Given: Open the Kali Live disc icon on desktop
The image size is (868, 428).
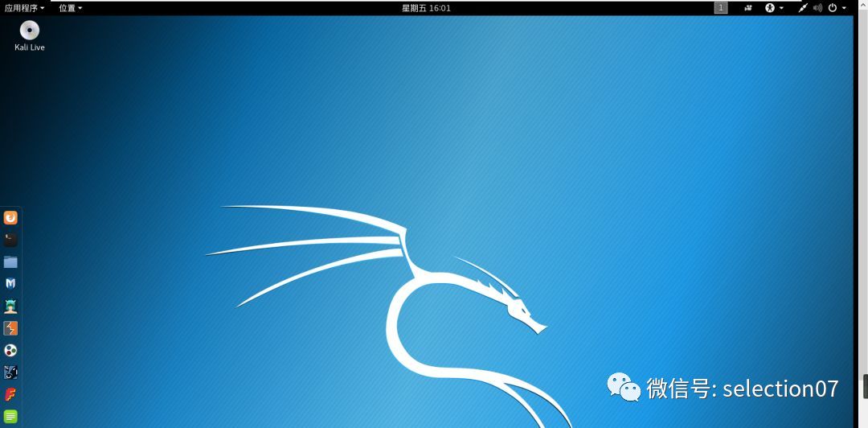Looking at the screenshot, I should [x=30, y=31].
